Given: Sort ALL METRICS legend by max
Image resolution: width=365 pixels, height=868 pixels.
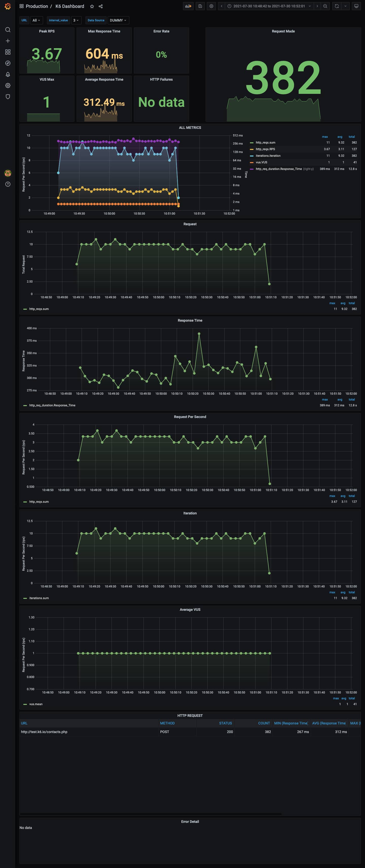Looking at the screenshot, I should (325, 137).
